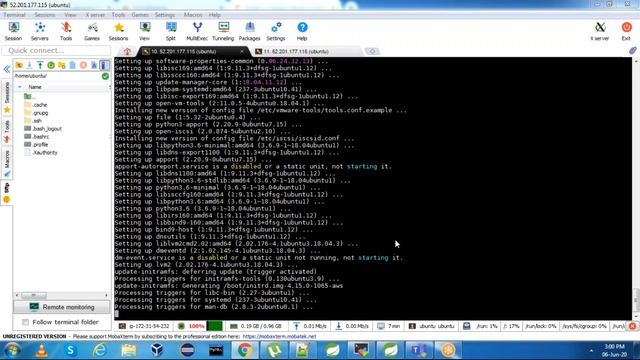Open the Sessions menu

[x=45, y=15]
